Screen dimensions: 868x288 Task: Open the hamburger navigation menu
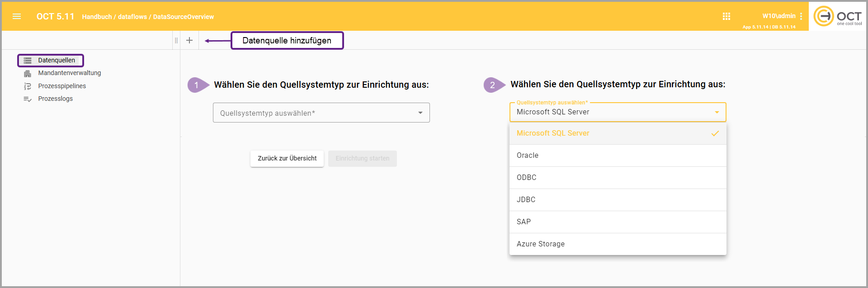pyautogui.click(x=17, y=17)
